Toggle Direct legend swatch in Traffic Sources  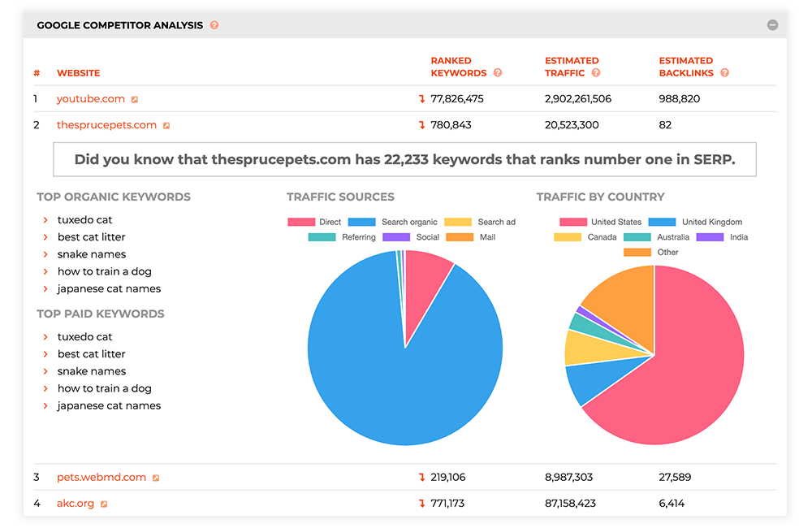point(301,222)
